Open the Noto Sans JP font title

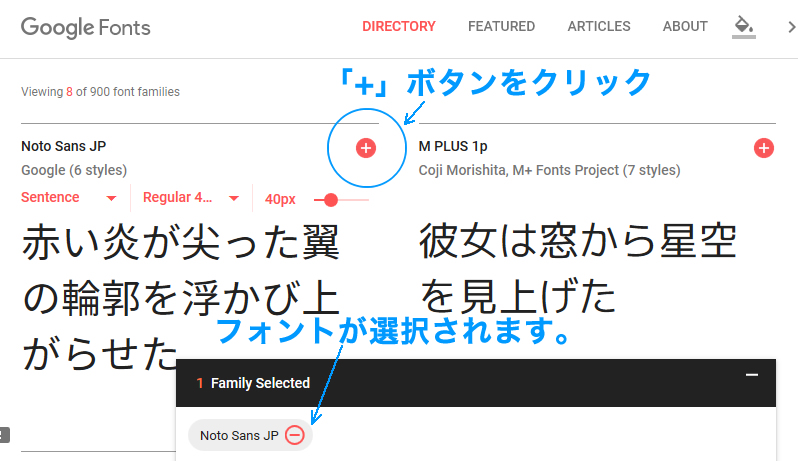pos(64,146)
